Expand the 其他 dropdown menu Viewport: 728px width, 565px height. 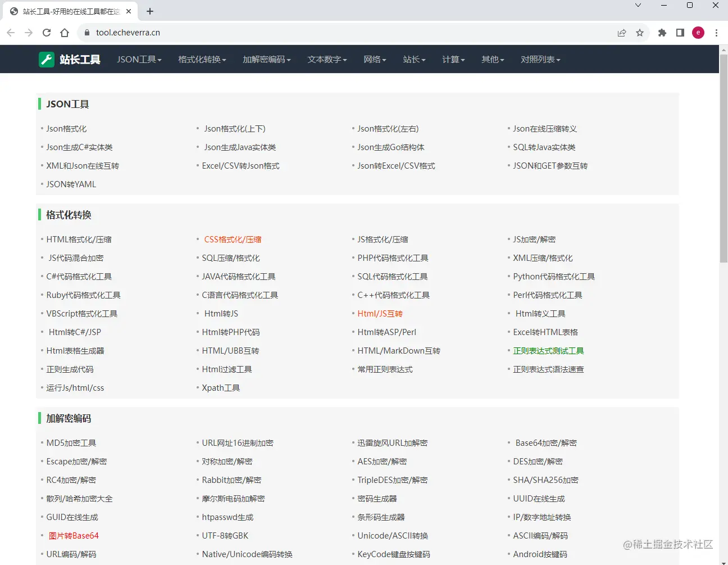[x=493, y=59]
